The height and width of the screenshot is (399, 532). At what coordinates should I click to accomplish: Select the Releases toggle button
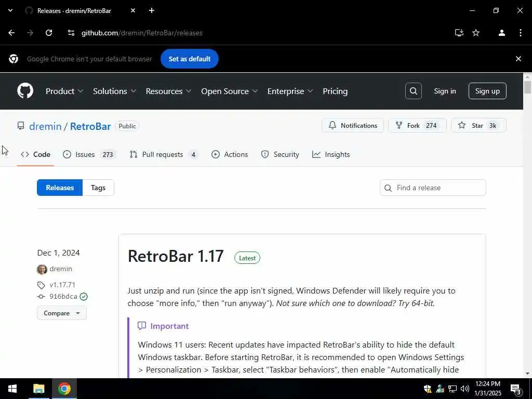pyautogui.click(x=60, y=188)
